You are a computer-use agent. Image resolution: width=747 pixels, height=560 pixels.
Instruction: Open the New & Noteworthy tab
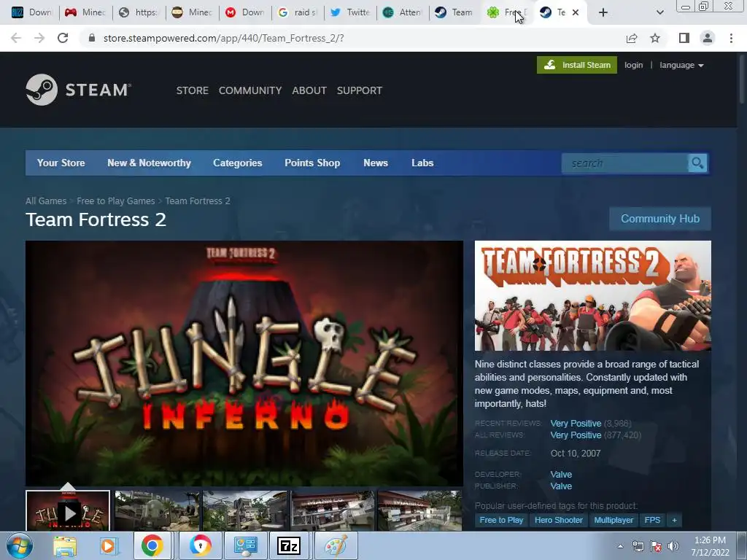pyautogui.click(x=149, y=163)
